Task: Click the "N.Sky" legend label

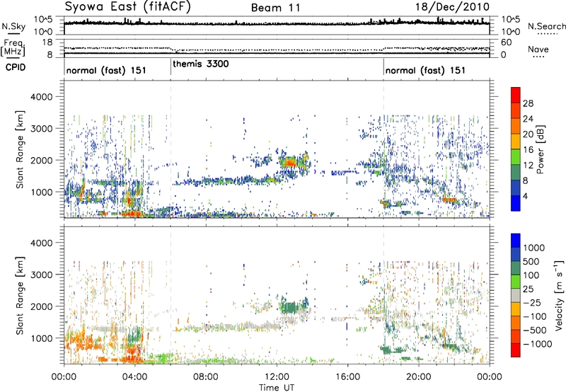Action: pyautogui.click(x=13, y=26)
